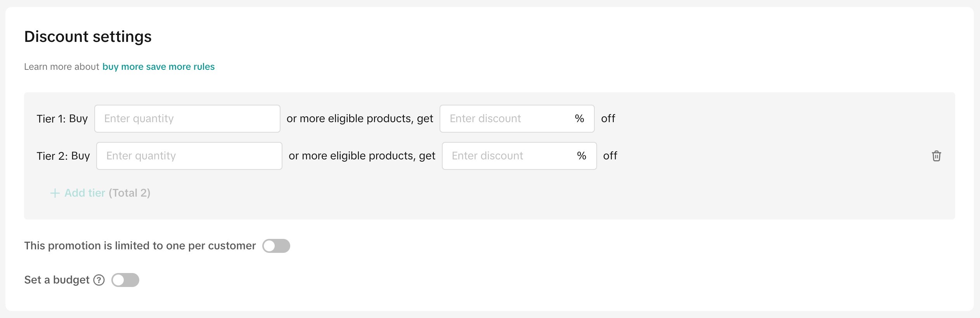This screenshot has height=318, width=980.
Task: Click the help icon beside Set a budget
Action: tap(99, 280)
